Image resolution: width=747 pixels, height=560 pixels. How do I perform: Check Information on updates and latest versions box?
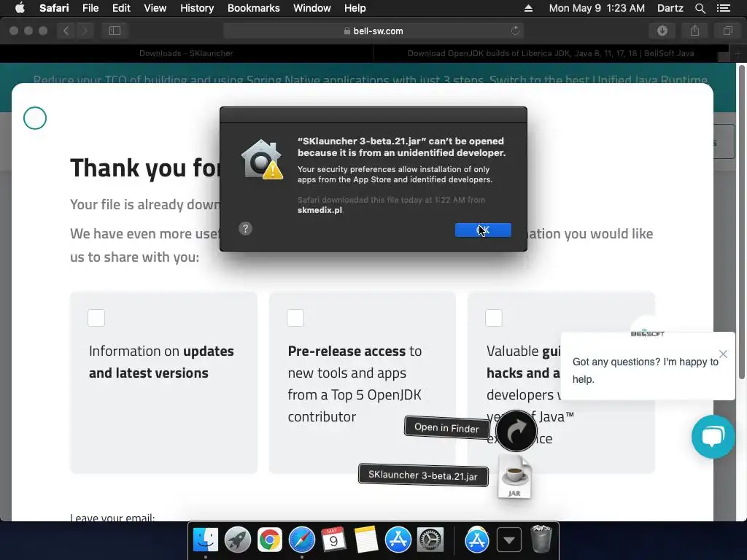point(96,318)
